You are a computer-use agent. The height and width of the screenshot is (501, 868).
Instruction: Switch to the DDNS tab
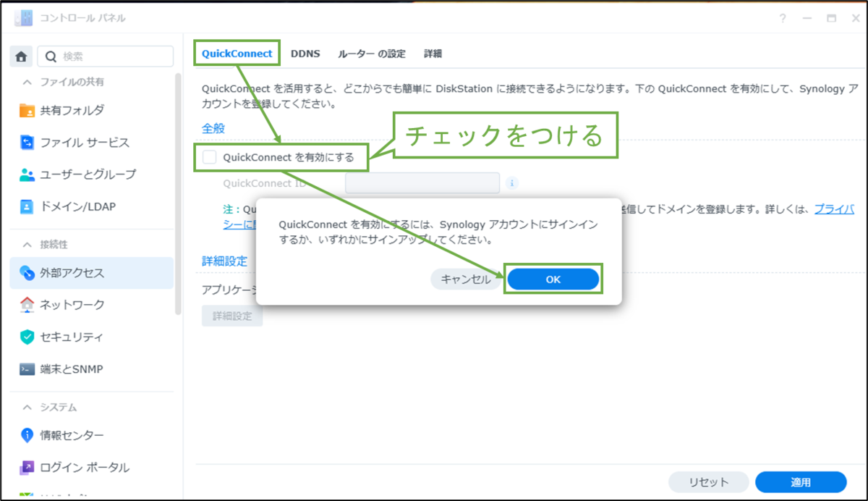point(306,54)
